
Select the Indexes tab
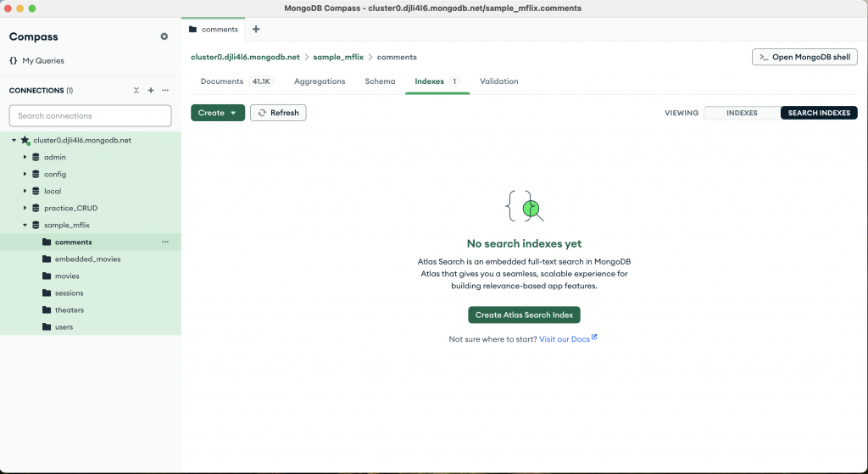pos(437,81)
